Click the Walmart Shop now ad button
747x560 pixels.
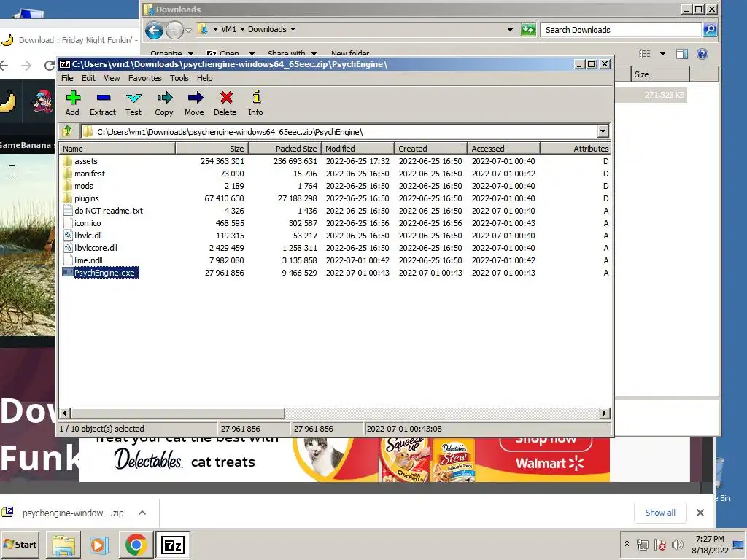point(546,441)
